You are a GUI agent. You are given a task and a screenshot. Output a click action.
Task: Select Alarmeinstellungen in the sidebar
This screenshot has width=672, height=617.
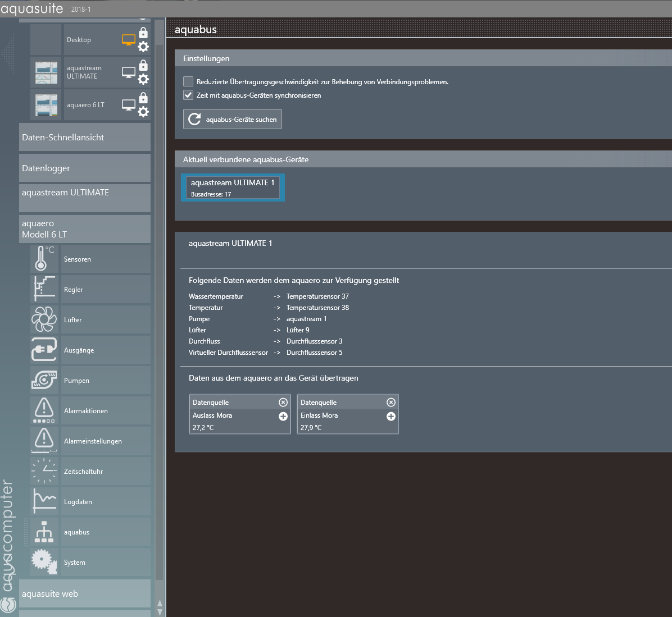click(x=93, y=441)
